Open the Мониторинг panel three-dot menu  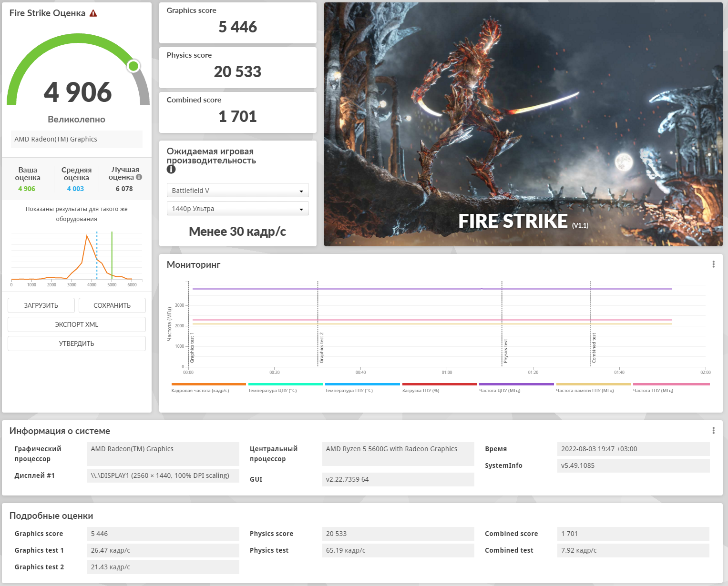713,264
